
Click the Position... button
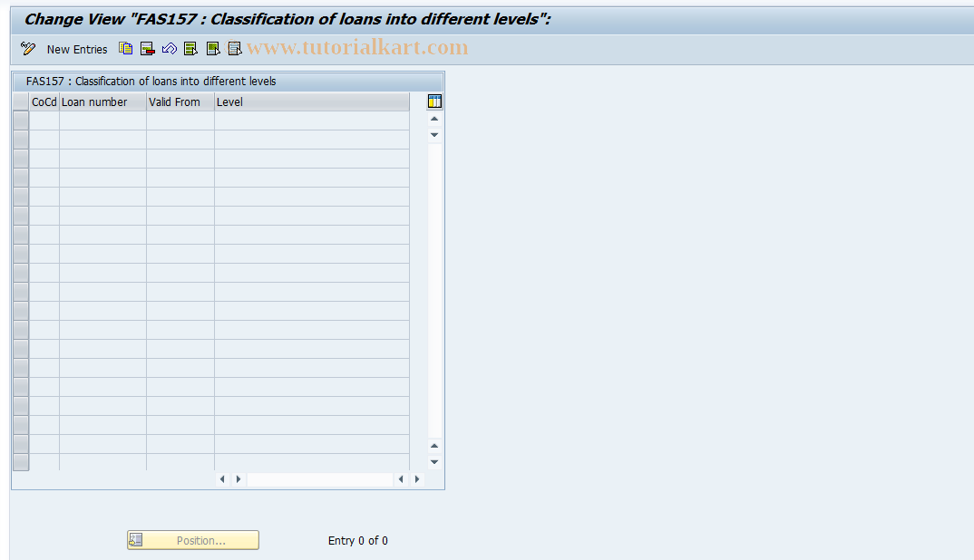[x=193, y=540]
